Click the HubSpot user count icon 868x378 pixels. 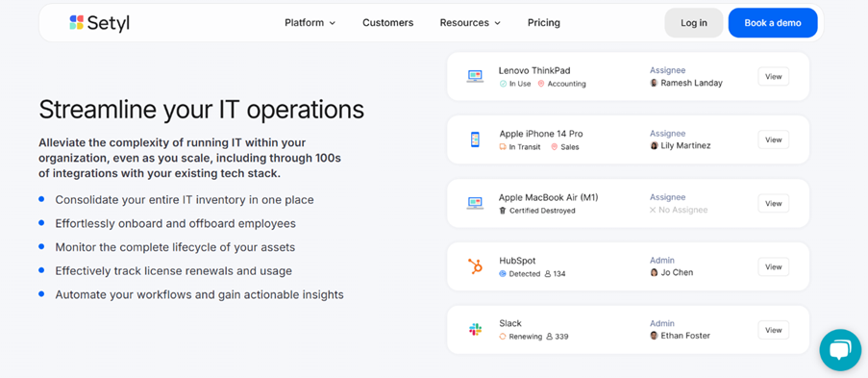[x=548, y=274]
